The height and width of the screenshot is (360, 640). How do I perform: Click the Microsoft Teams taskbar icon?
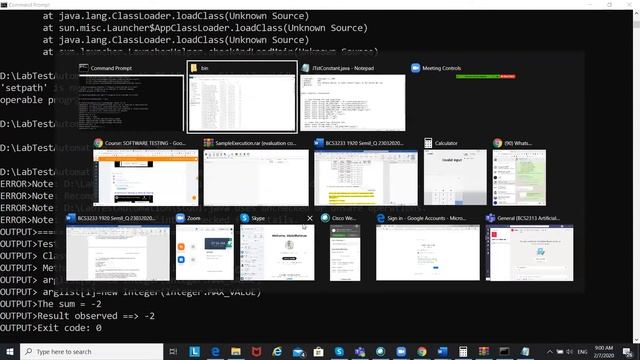[x=360, y=351]
